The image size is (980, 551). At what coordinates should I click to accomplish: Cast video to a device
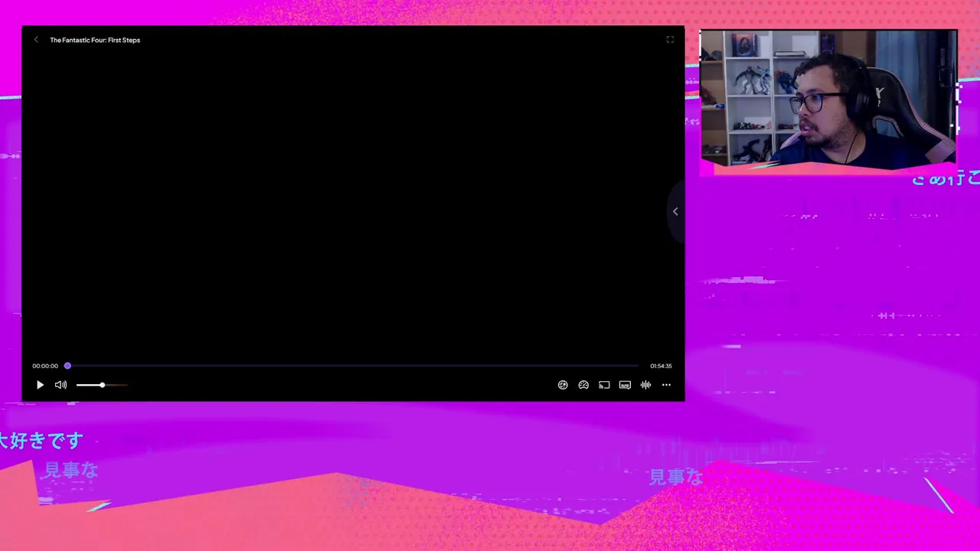coord(604,385)
